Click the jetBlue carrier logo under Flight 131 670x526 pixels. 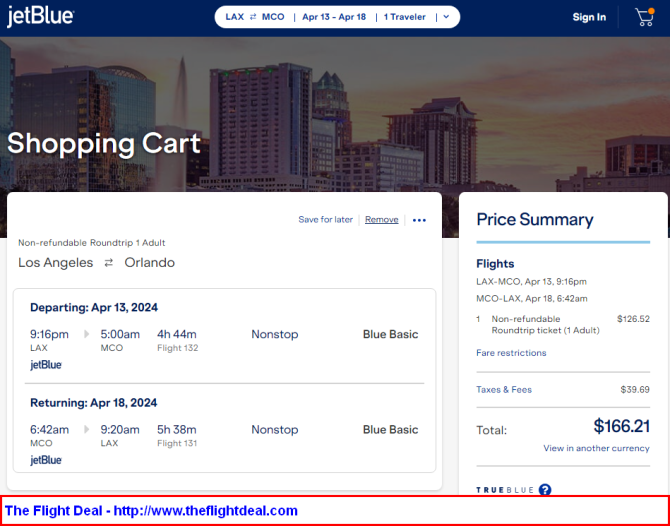(46, 460)
